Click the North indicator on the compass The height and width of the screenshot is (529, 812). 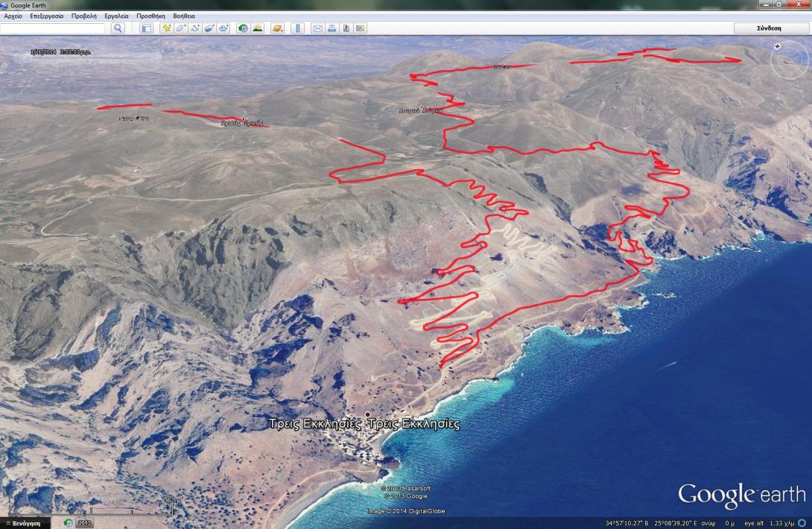tap(778, 47)
